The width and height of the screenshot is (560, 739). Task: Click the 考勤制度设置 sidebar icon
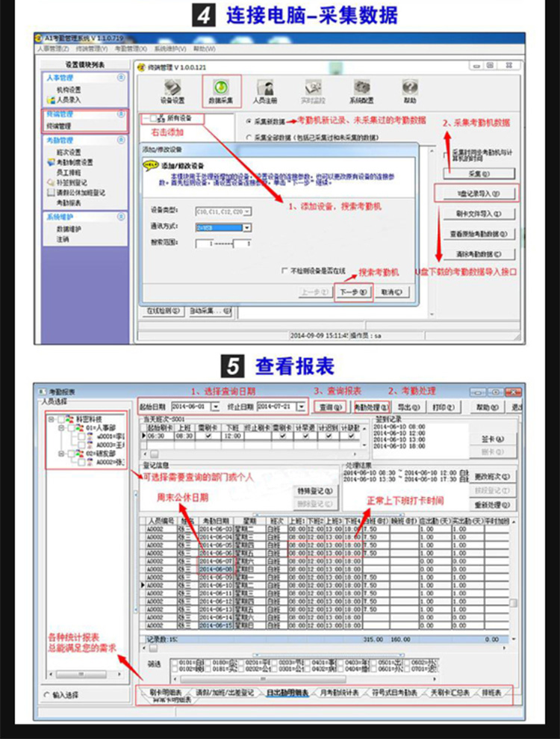pos(51,162)
